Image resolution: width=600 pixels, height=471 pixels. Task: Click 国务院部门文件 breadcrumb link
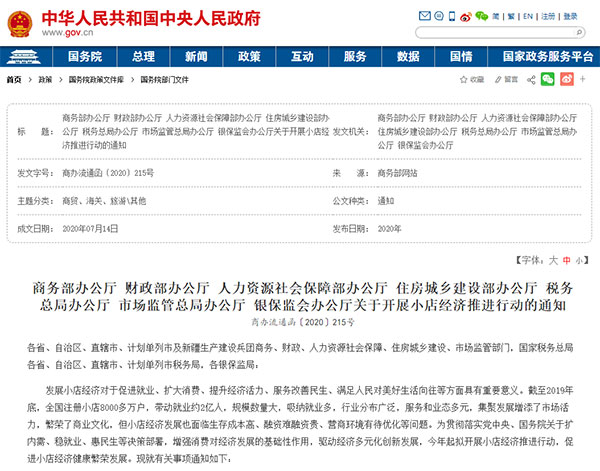[165, 80]
